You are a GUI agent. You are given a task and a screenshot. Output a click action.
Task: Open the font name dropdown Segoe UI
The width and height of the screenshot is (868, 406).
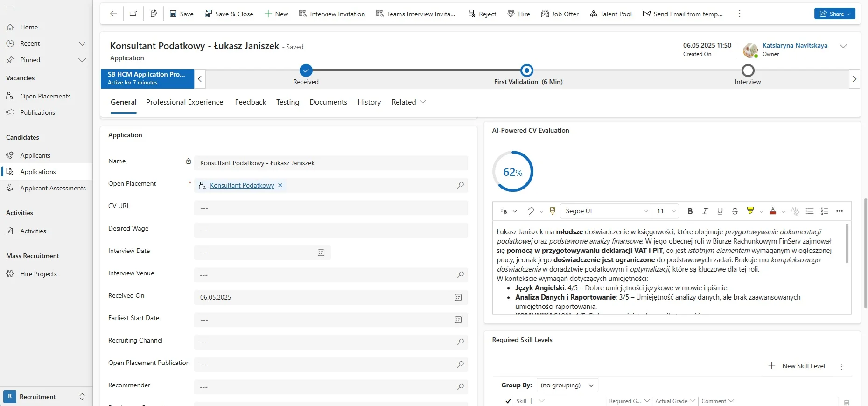click(x=605, y=211)
